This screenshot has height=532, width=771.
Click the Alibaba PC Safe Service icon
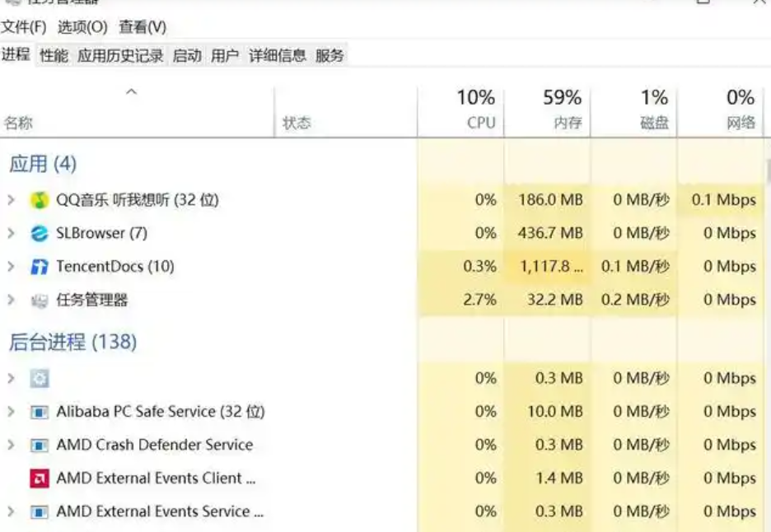tap(40, 412)
